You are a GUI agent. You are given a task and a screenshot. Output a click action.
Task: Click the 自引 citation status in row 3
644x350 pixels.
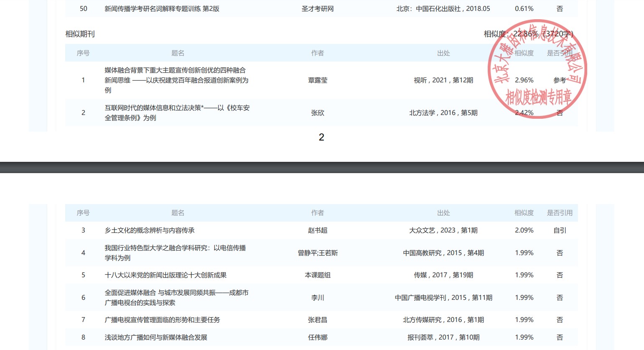560,230
